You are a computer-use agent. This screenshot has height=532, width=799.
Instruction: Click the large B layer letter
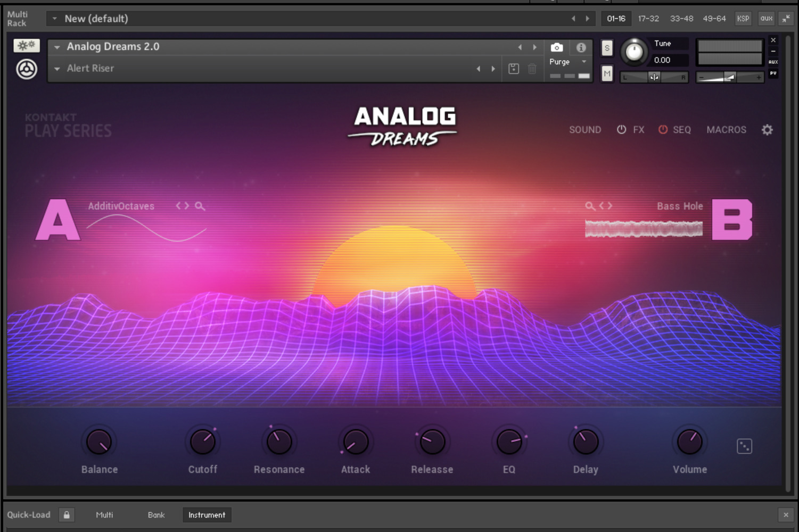pos(732,220)
